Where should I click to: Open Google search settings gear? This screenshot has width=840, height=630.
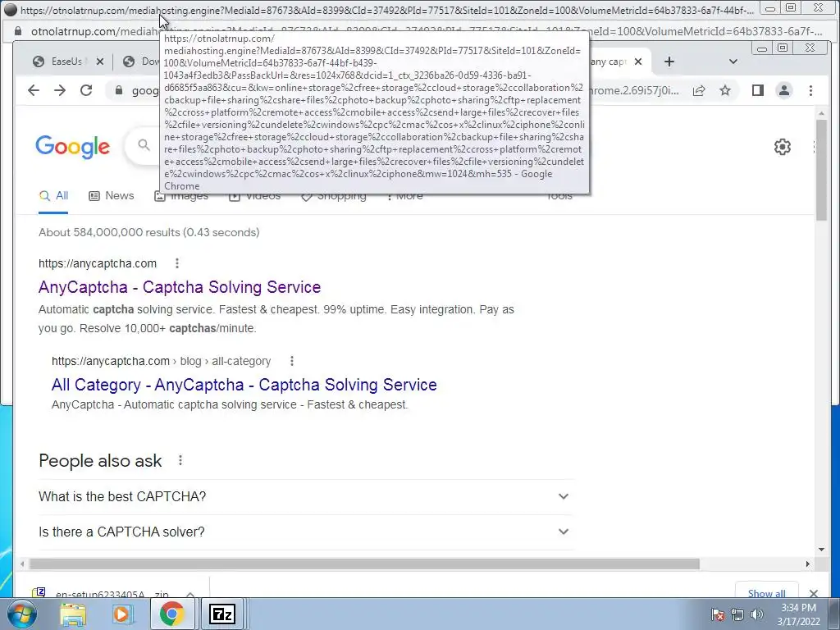782,147
